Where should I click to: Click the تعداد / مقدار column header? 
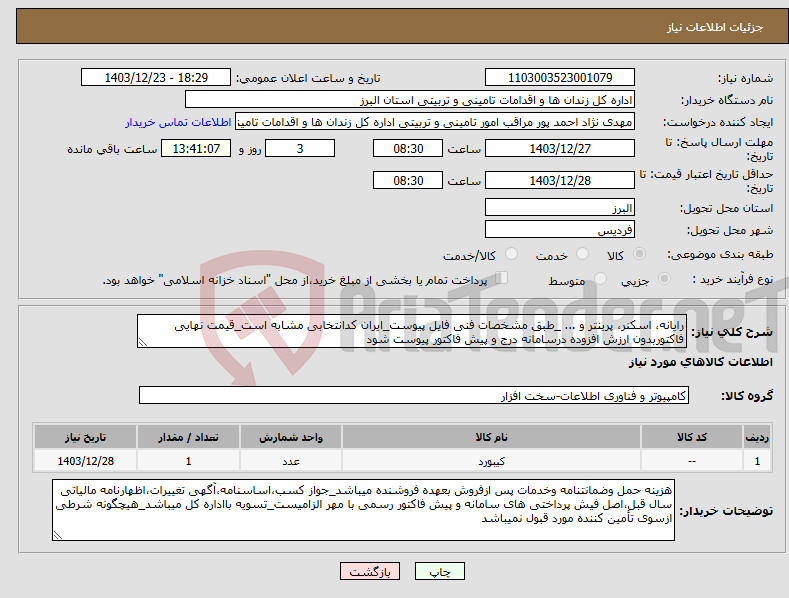click(188, 437)
